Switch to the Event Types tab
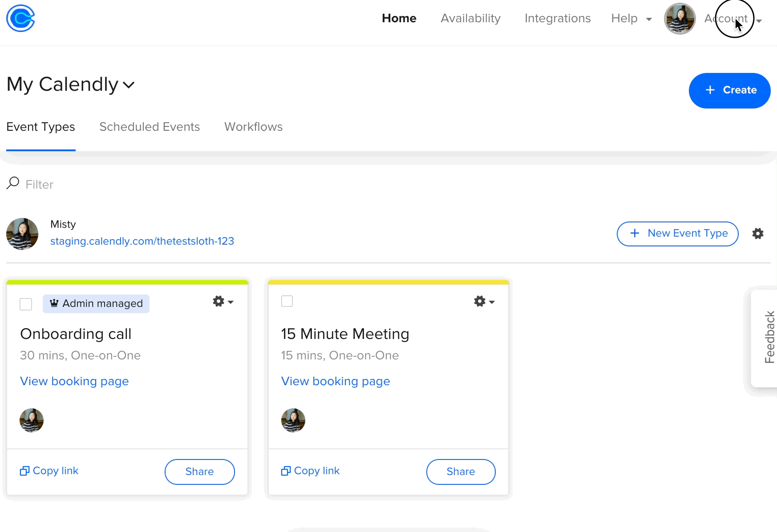 point(41,127)
